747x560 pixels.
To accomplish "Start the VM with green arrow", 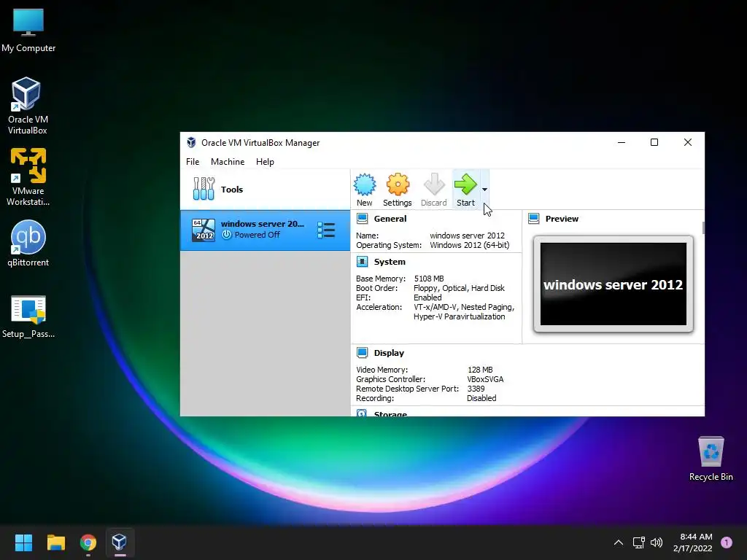I will coord(465,184).
